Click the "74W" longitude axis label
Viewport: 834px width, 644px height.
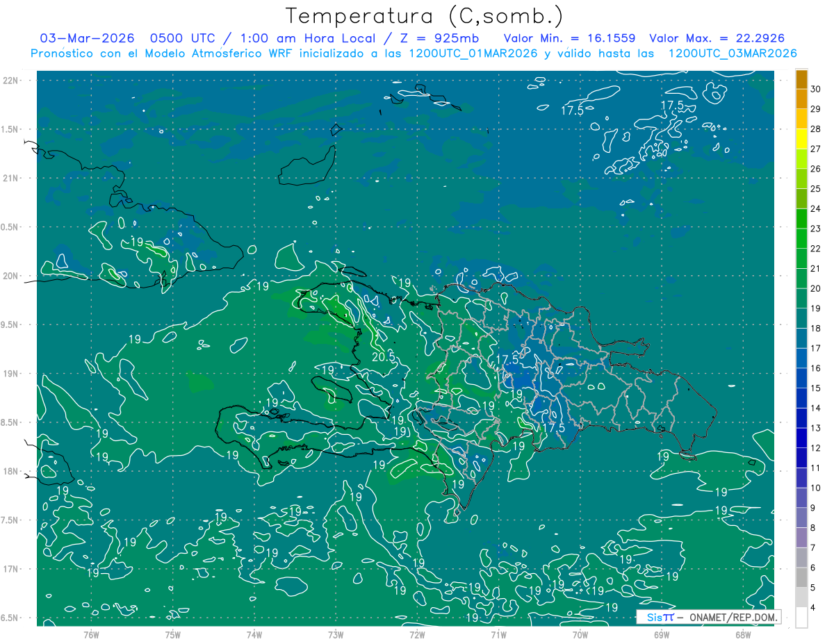(x=254, y=635)
